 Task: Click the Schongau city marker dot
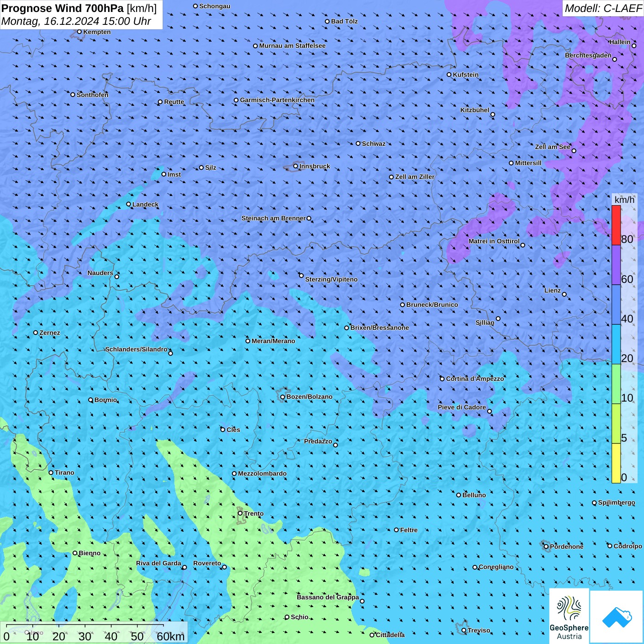[x=195, y=6]
